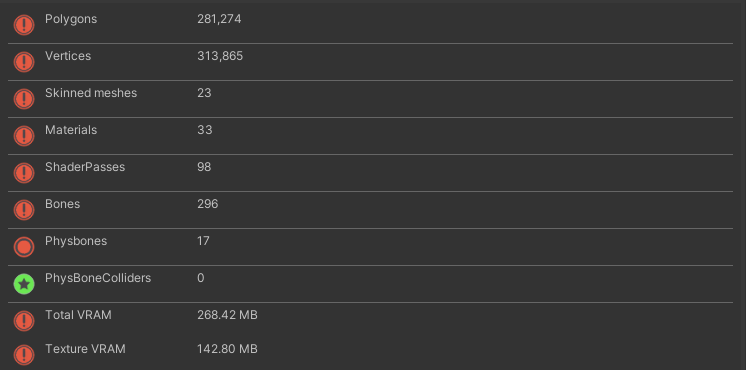The width and height of the screenshot is (746, 370).
Task: Click the Total VRAM value 268.42 MB
Action: (227, 315)
